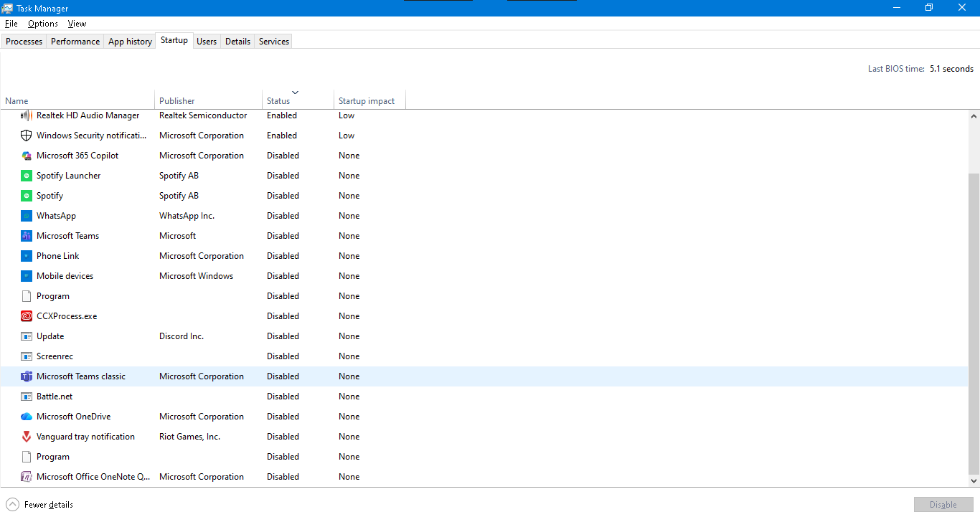Click the Discord Inc. publisher cell
This screenshot has height=522, width=980.
tap(182, 336)
